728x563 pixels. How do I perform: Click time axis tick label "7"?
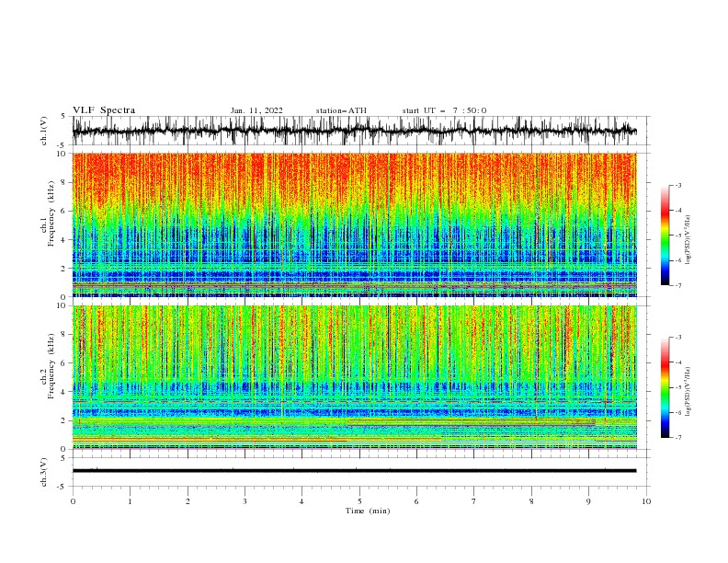(474, 501)
